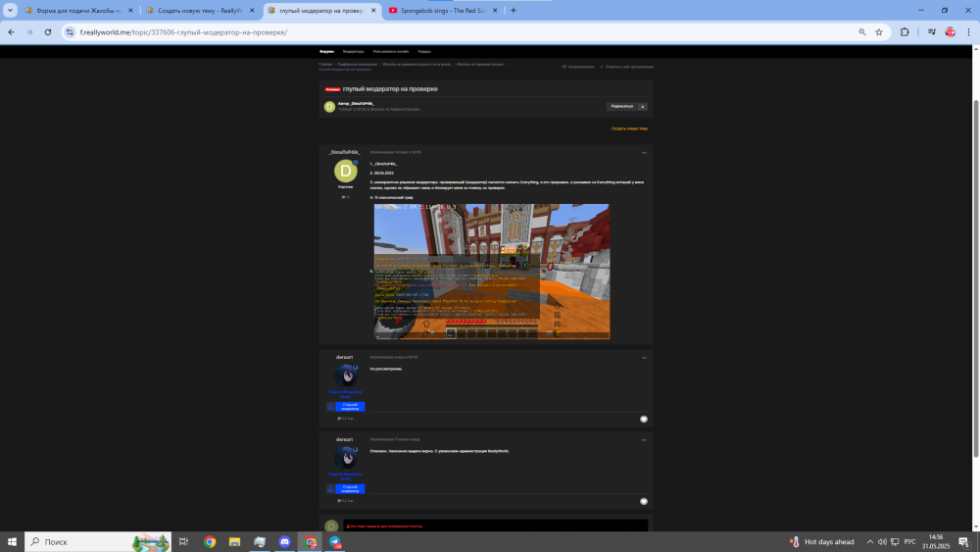The image size is (980, 552).
Task: Open a new browser tab with plus button
Action: pyautogui.click(x=514, y=10)
